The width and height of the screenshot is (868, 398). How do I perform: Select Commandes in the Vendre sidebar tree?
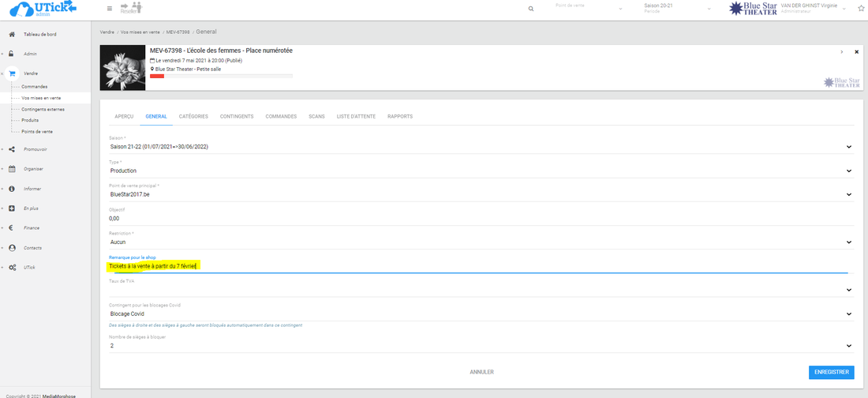click(35, 86)
